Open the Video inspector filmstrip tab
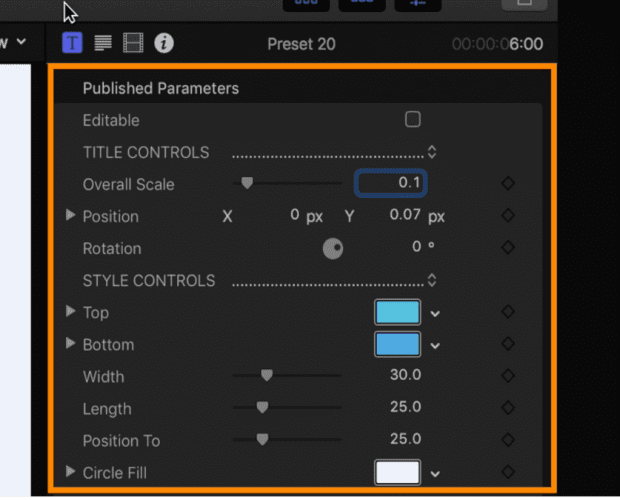Image resolution: width=620 pixels, height=500 pixels. (133, 43)
